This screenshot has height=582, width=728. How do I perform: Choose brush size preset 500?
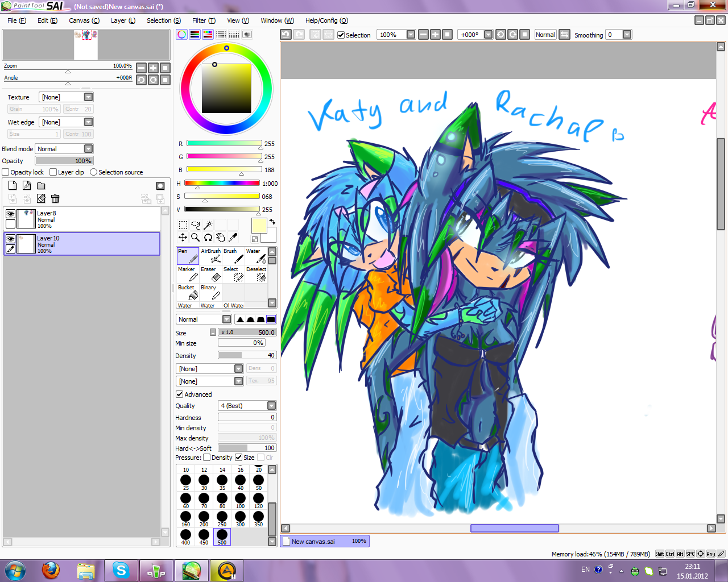[x=222, y=536]
